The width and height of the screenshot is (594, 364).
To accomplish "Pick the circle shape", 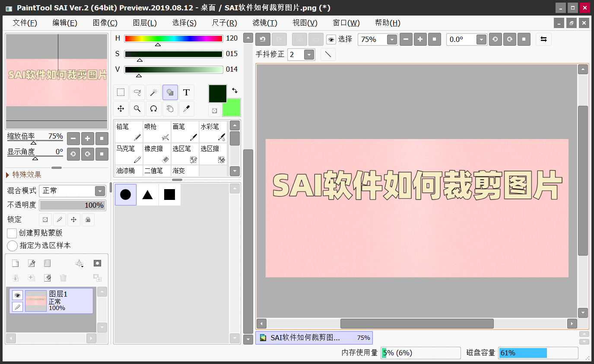I will pyautogui.click(x=125, y=195).
